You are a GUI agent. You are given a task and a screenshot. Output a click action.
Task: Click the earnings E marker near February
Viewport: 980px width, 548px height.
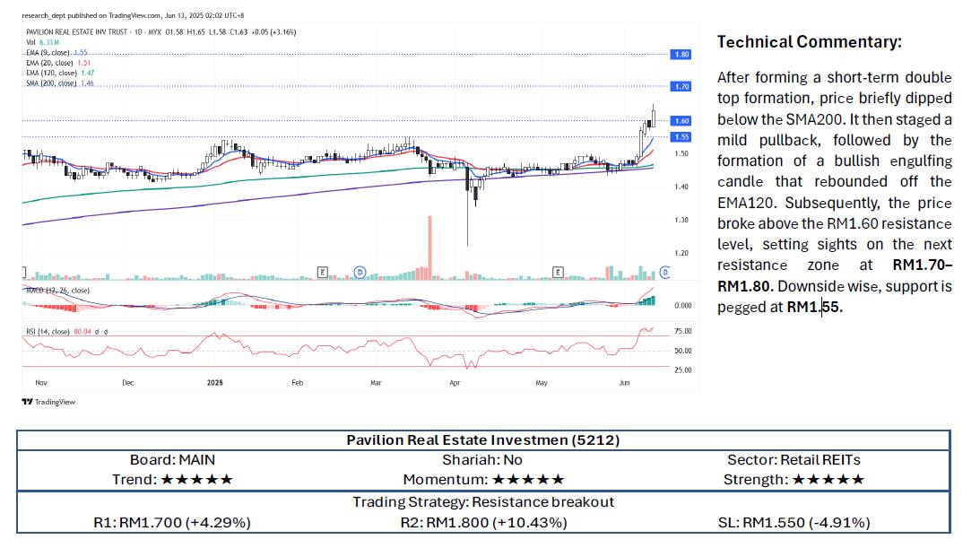coord(323,273)
